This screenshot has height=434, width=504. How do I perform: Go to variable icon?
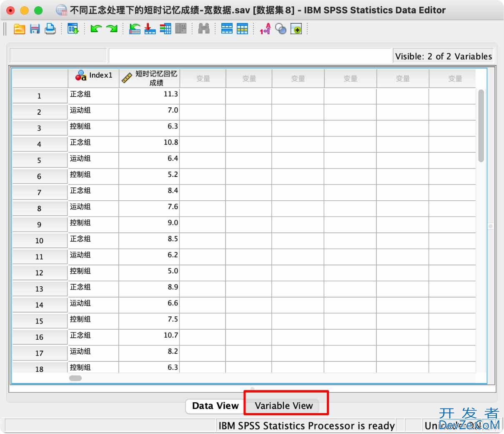point(150,29)
